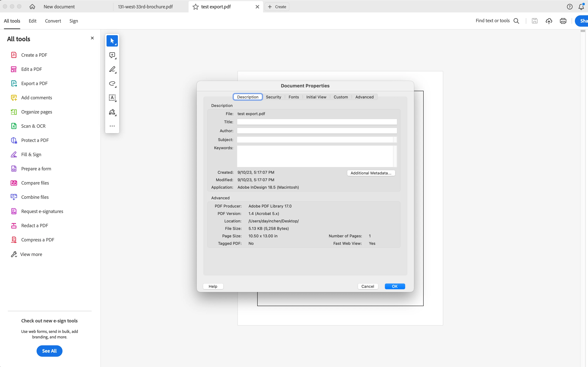Select the arrow Select tool in quick toolbar
This screenshot has width=588, height=367.
coord(112,41)
